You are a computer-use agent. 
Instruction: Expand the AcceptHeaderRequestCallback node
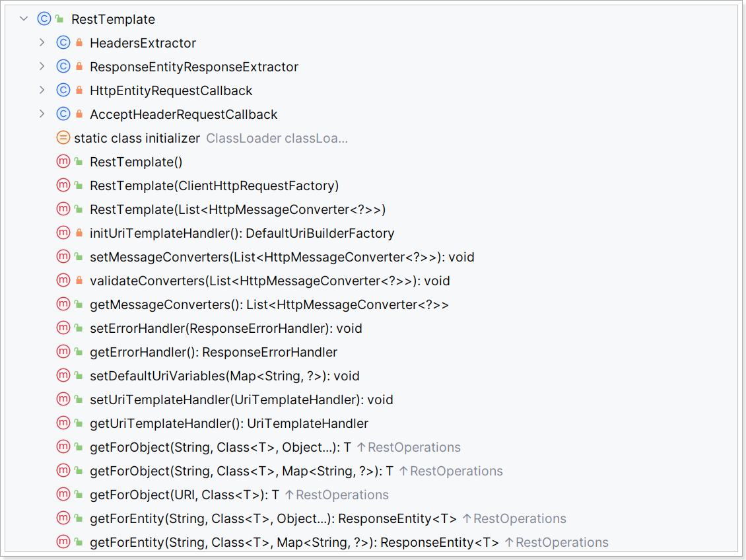[42, 114]
